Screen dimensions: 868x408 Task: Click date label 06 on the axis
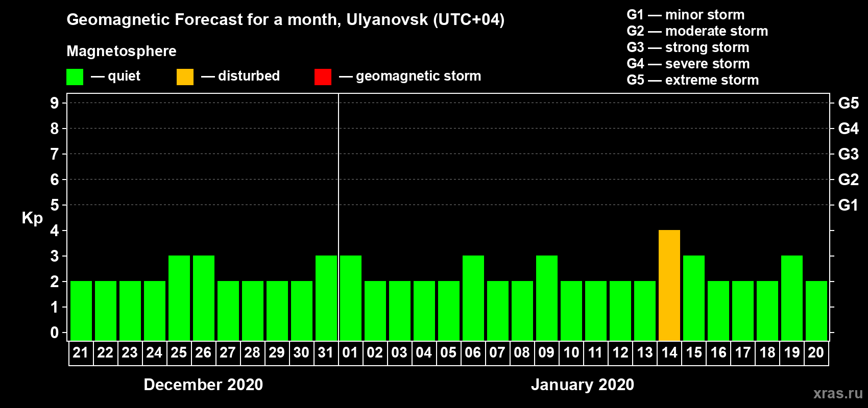tap(473, 352)
